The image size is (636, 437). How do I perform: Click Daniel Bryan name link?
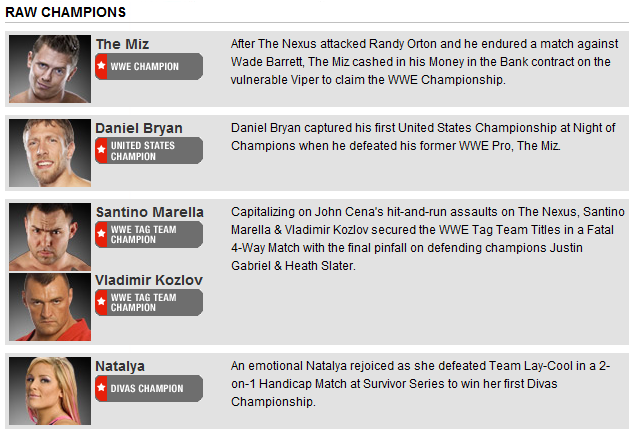139,128
